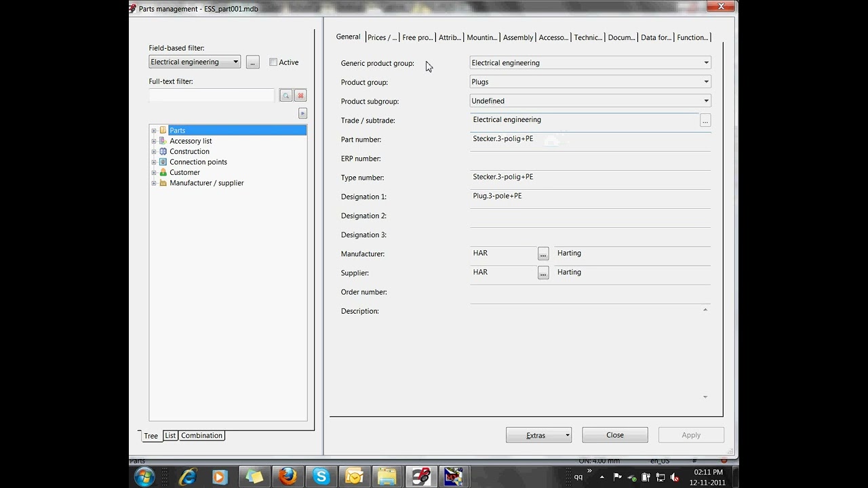This screenshot has width=868, height=488.
Task: Browse Manufacturer with the ellipsis button
Action: pyautogui.click(x=543, y=253)
